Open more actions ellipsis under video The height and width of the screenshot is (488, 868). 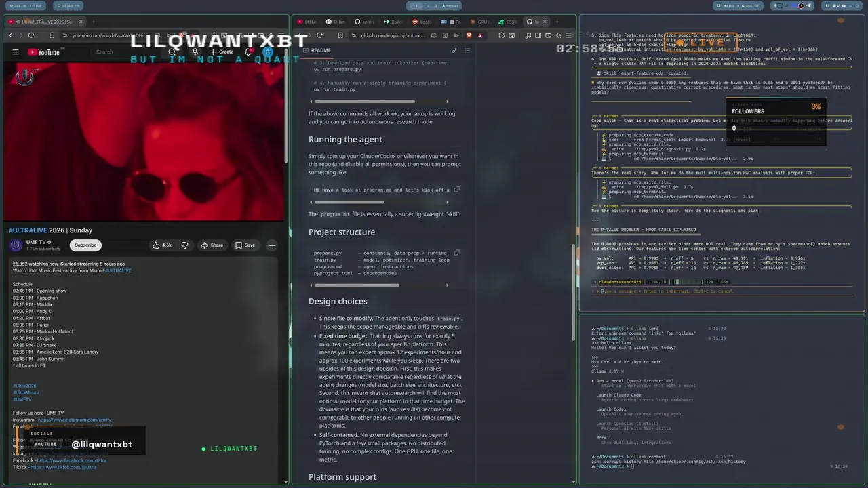(x=272, y=245)
